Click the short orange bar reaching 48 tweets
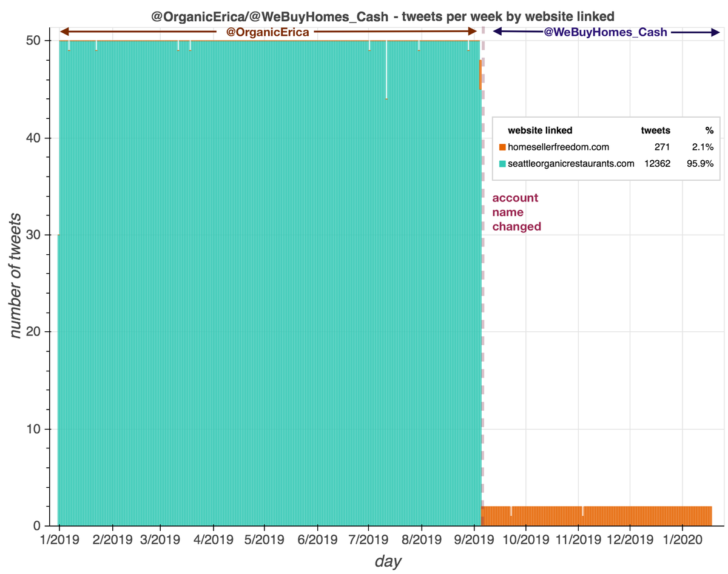 pos(480,75)
